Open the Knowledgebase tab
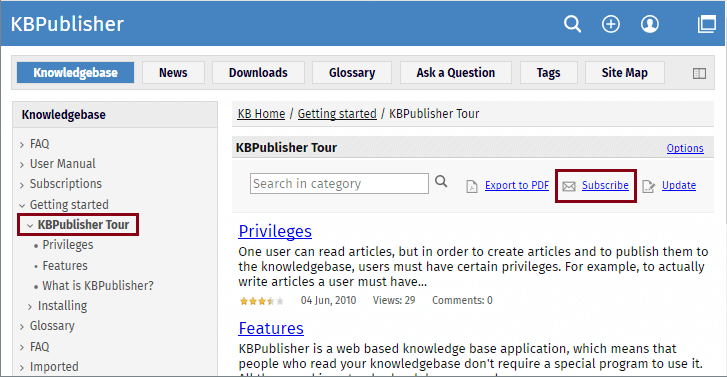Viewport: 727px width, 377px height. tap(75, 73)
